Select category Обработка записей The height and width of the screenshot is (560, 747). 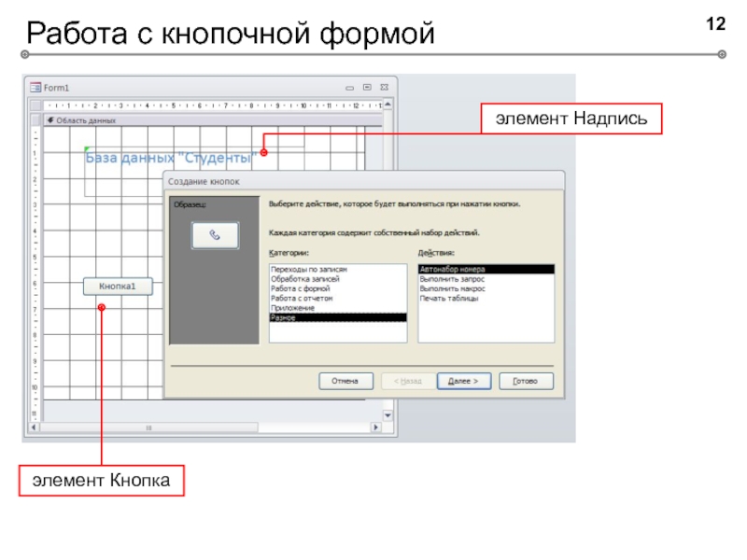(338, 279)
